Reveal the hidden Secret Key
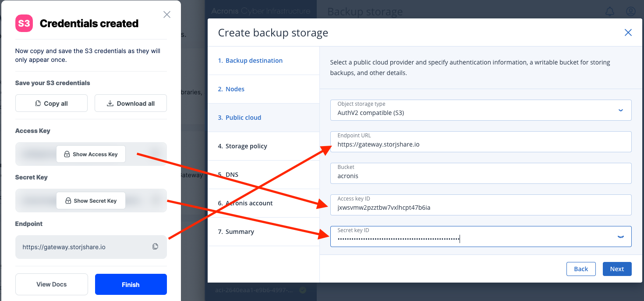This screenshot has height=301, width=644. pos(91,201)
